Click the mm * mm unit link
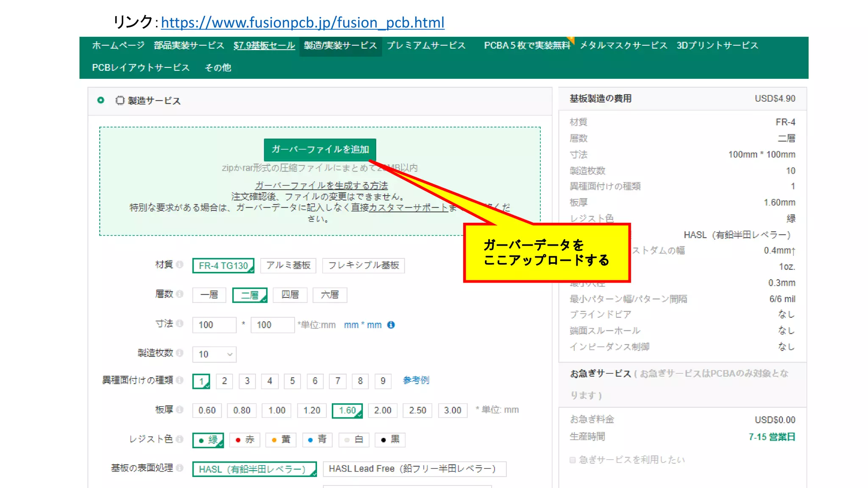The width and height of the screenshot is (868, 488). pos(363,325)
